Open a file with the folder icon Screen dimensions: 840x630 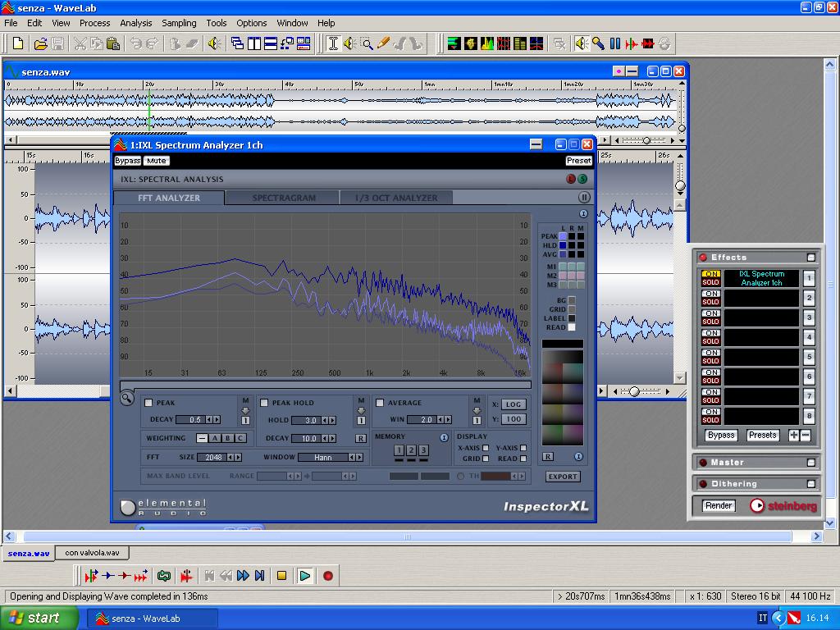point(41,43)
